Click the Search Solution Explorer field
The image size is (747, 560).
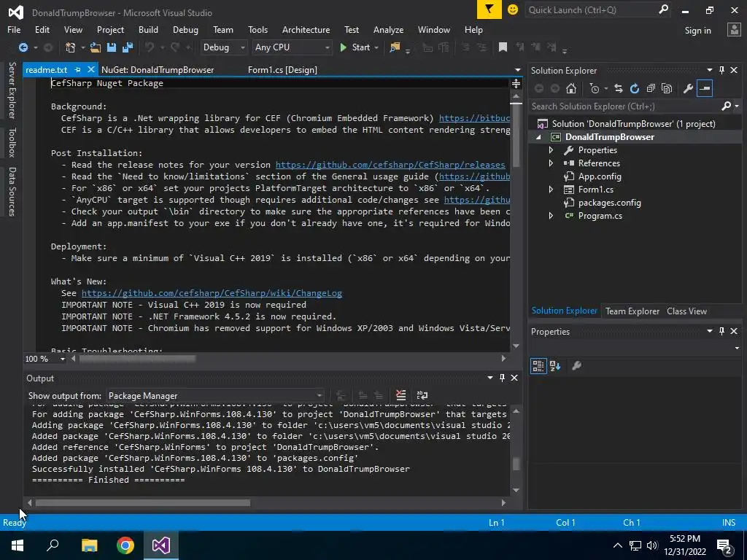(624, 106)
